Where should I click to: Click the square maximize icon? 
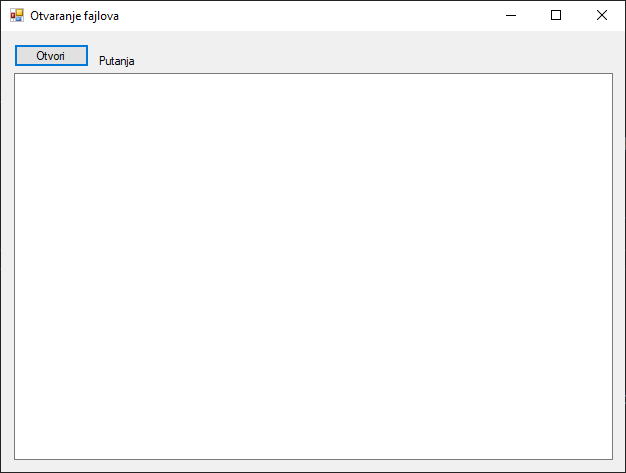click(556, 16)
